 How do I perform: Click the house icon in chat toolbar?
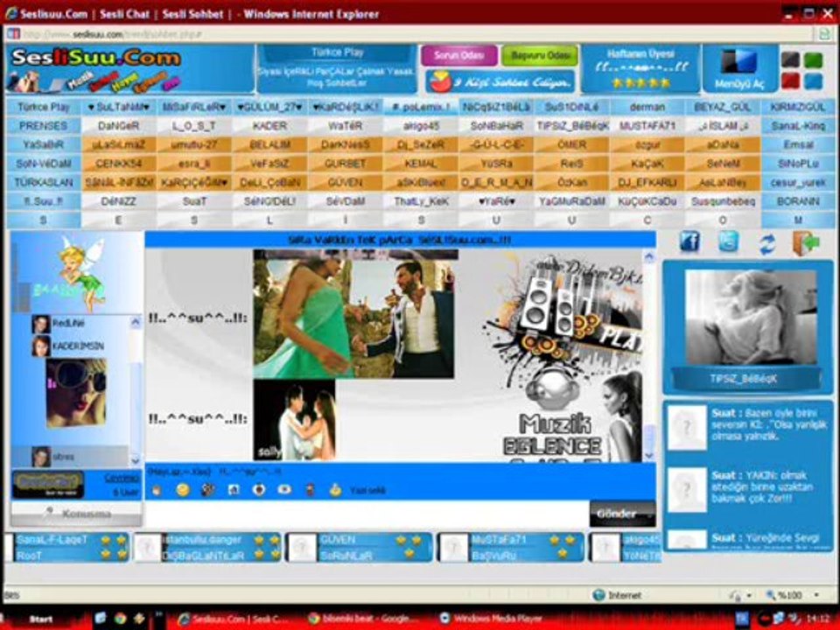coord(234,490)
